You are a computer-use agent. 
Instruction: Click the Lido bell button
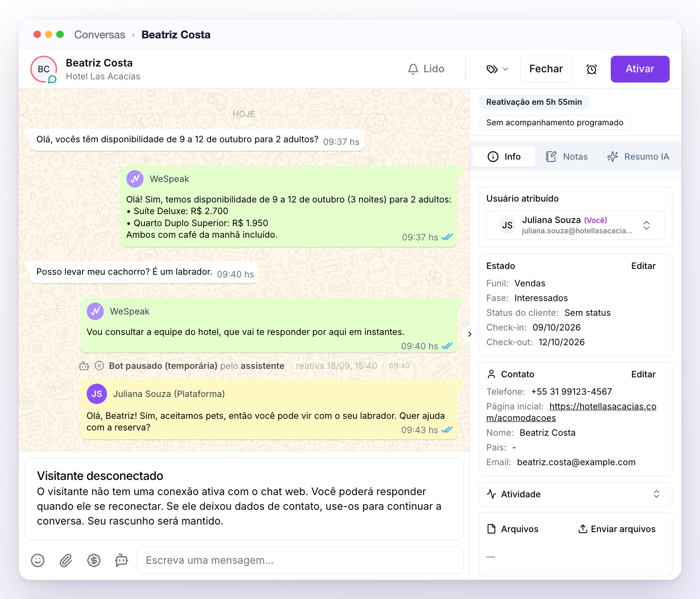426,69
